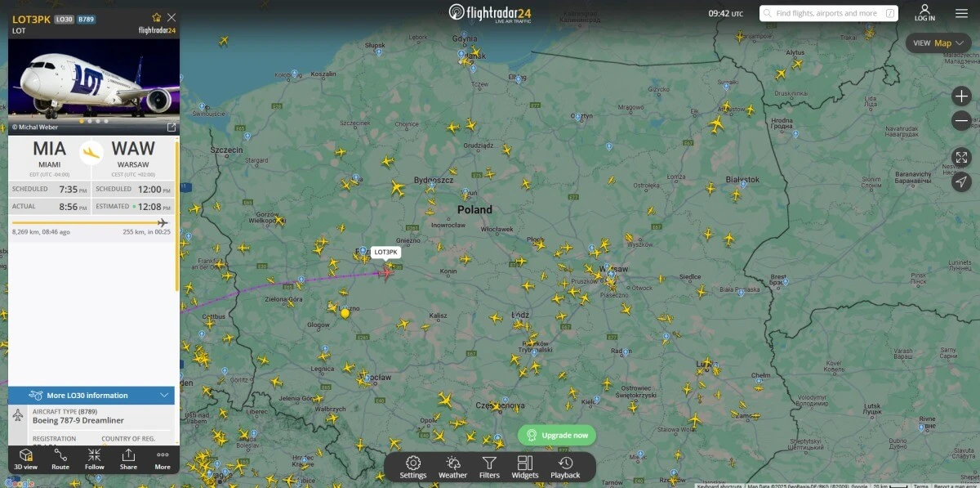
Task: Follow the LOT3PK aircraft
Action: pyautogui.click(x=95, y=459)
